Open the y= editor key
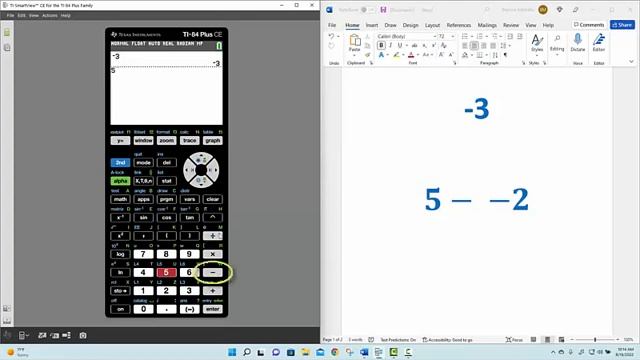This screenshot has width=640, height=360. click(120, 140)
